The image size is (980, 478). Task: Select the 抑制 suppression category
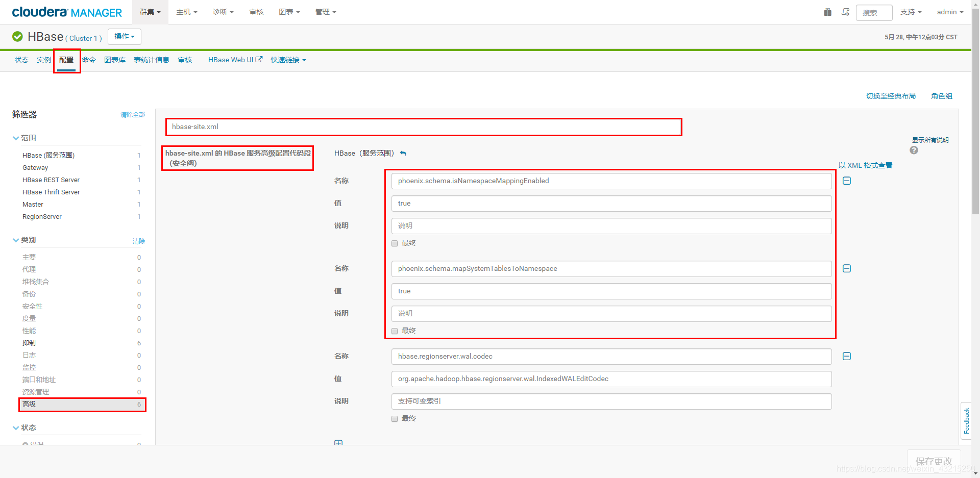point(82,343)
